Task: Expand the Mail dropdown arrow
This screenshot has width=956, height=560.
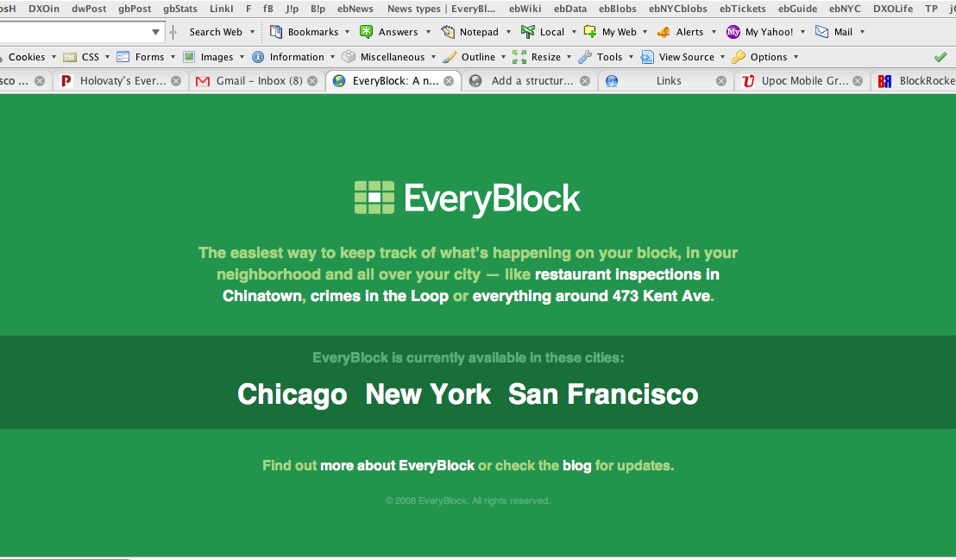Action: (862, 32)
